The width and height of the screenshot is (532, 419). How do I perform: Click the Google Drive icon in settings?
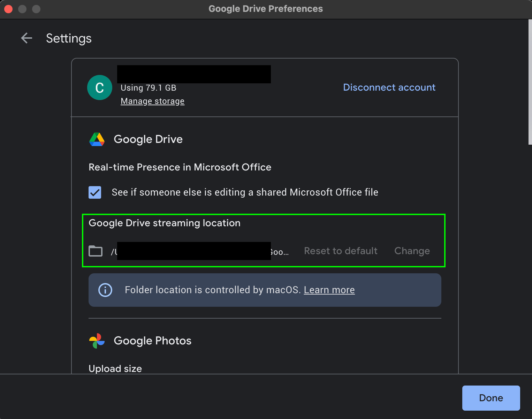[x=97, y=139]
